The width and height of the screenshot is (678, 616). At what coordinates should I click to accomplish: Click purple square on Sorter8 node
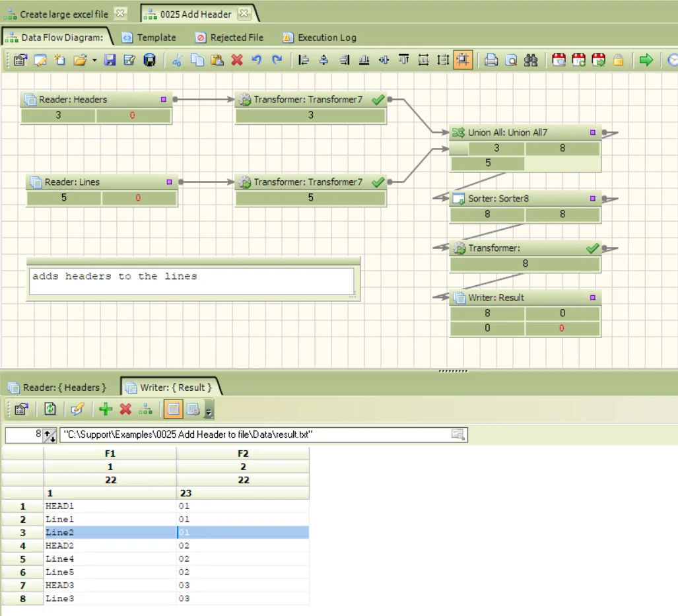(593, 199)
